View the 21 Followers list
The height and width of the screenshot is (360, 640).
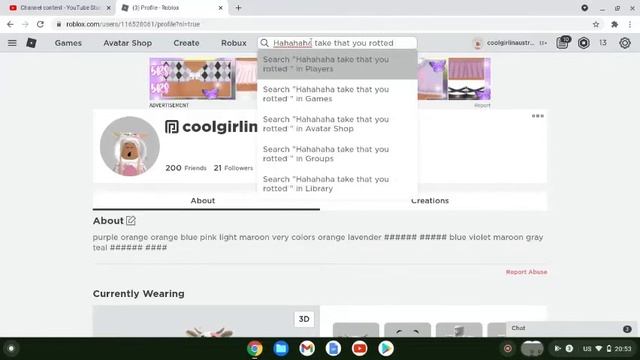pos(233,168)
